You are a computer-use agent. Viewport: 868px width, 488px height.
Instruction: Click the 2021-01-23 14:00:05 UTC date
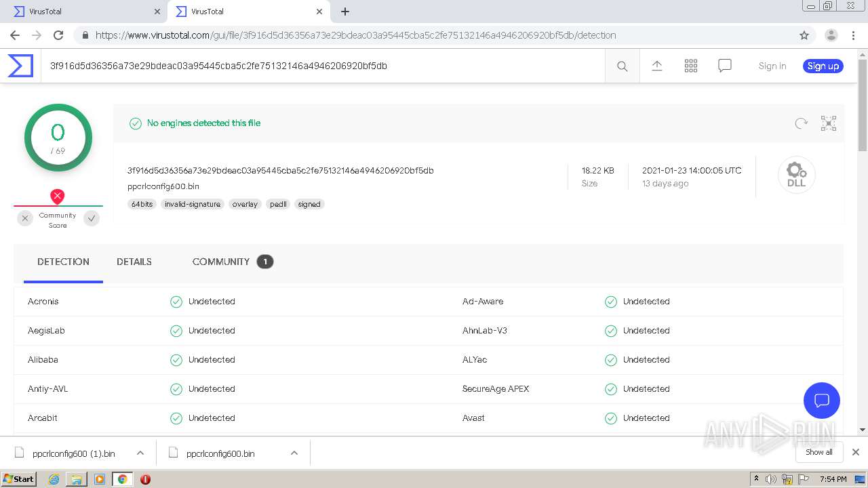pyautogui.click(x=692, y=171)
